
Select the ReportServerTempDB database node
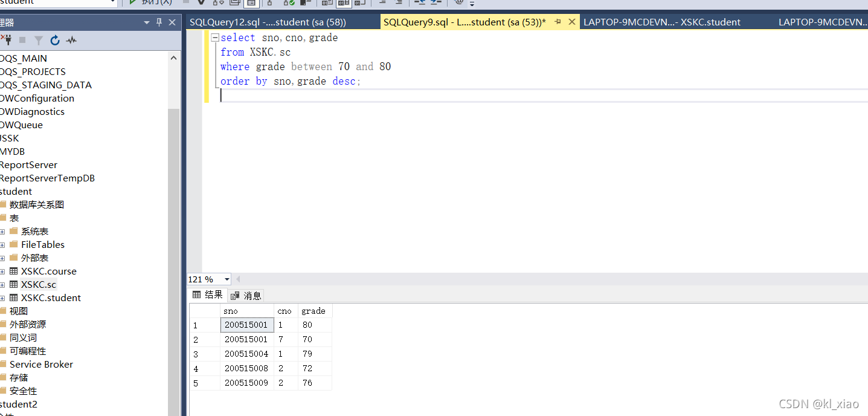47,178
